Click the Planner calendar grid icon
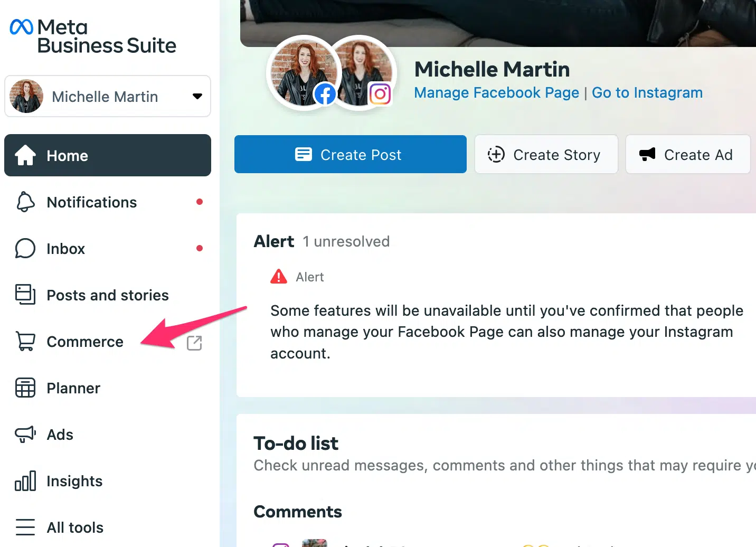 [x=25, y=388]
